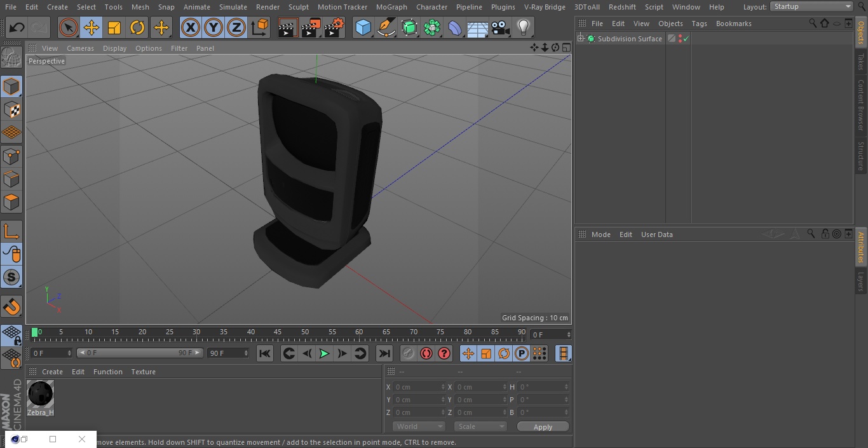Switch to Edges mode

[x=11, y=179]
